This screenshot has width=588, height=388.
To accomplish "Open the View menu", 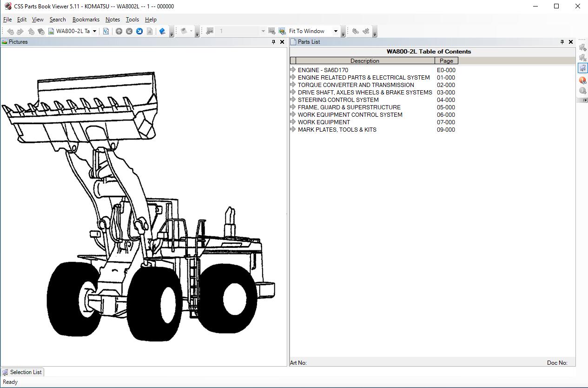I will click(x=38, y=20).
